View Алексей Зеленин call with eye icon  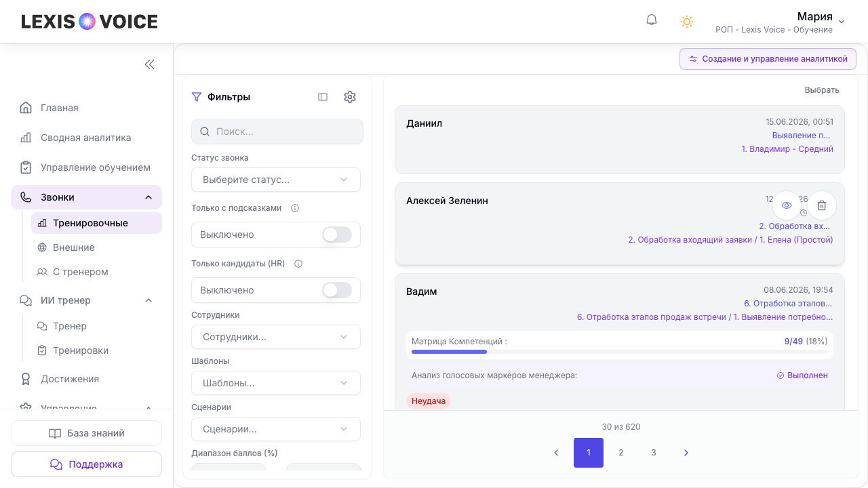(787, 205)
